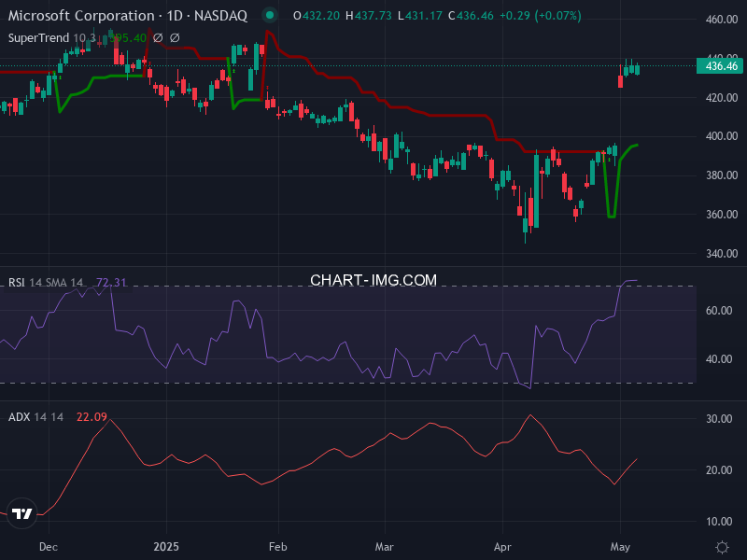This screenshot has height=560, width=747.
Task: Click the 460.00 price axis label
Action: pyautogui.click(x=722, y=20)
